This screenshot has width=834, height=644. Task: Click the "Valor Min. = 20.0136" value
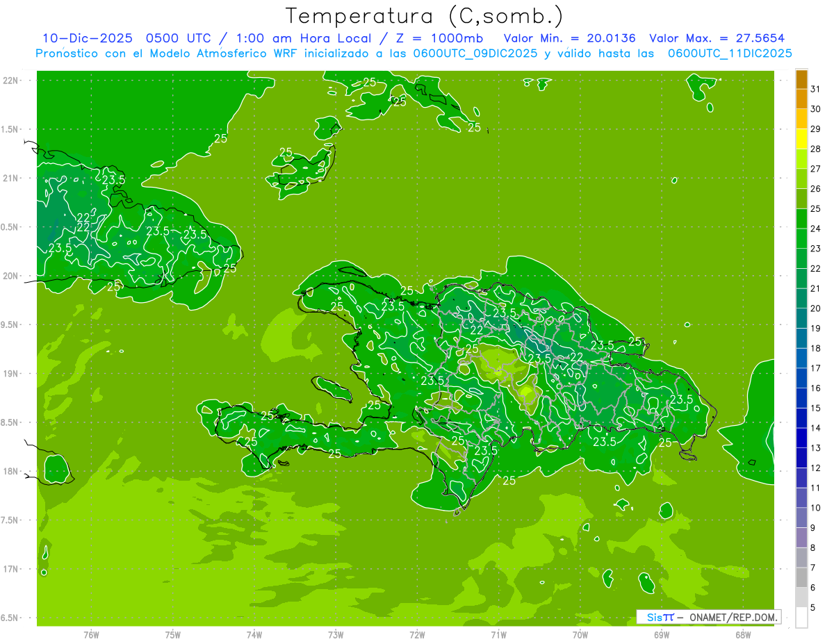569,39
